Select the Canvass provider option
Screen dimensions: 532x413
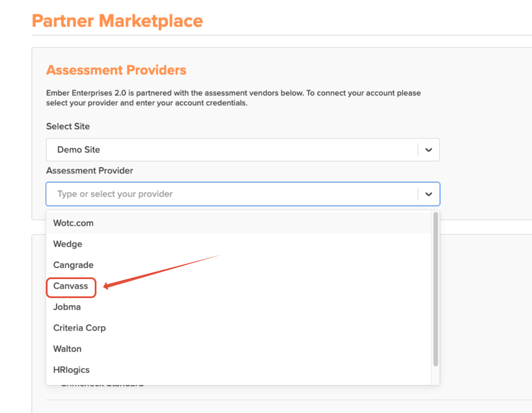click(x=238, y=286)
